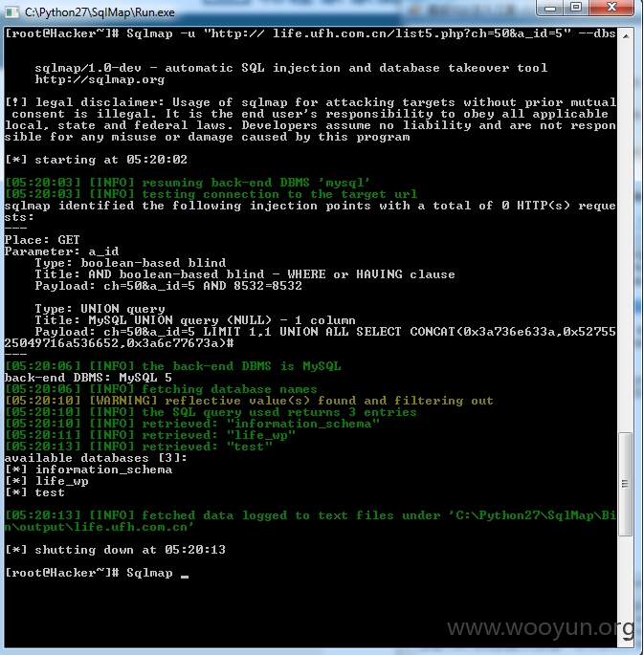Click '[*] test' database entry
Screen dimensions: 644x655
click(x=34, y=492)
